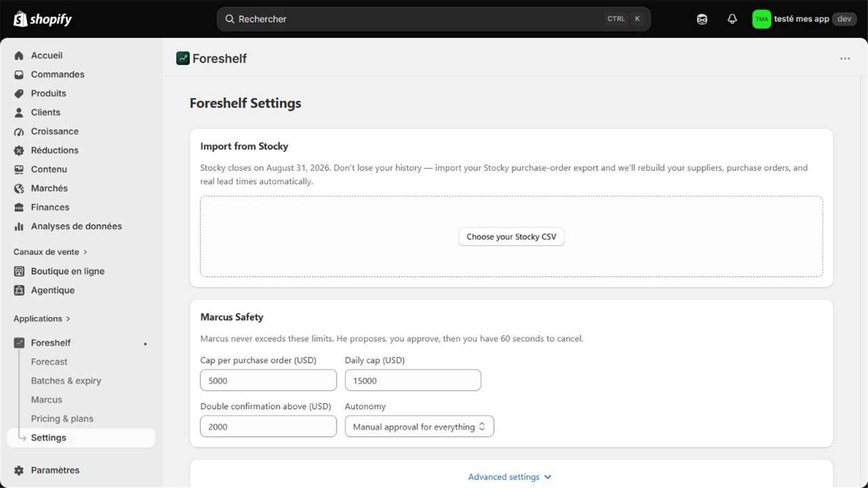Viewport: 868px width, 488px height.
Task: Open testé mes app store menu
Action: (x=805, y=19)
